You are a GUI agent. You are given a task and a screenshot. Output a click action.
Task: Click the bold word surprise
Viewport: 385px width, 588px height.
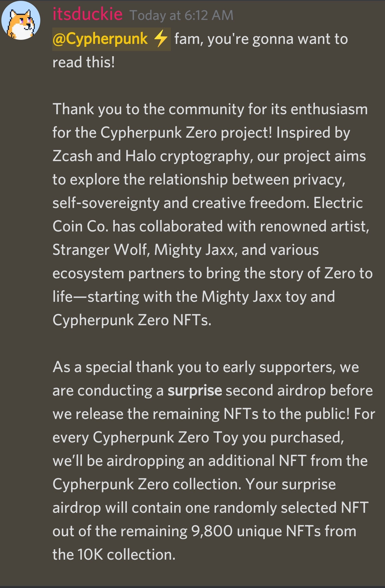(195, 391)
